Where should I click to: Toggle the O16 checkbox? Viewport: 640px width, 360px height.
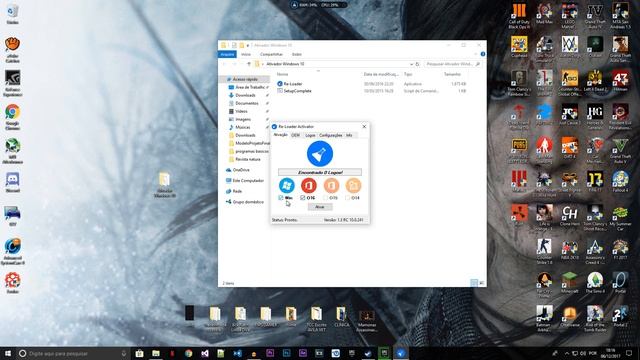(x=303, y=198)
